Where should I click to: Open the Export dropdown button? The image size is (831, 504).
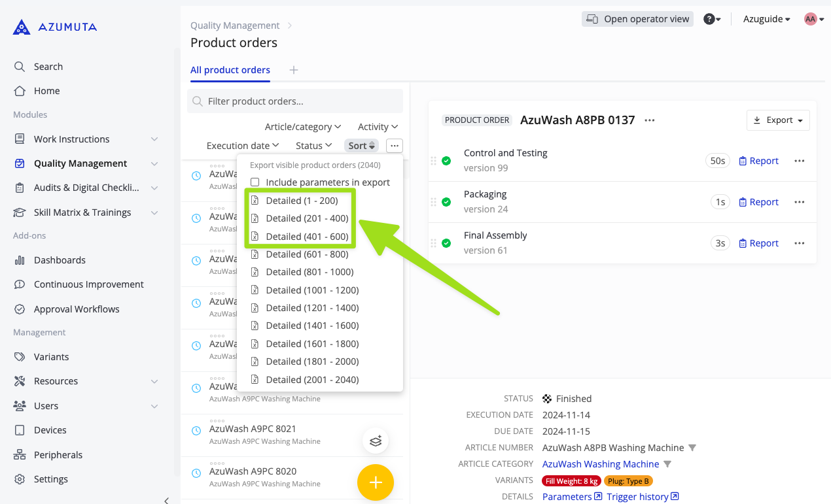pos(778,120)
